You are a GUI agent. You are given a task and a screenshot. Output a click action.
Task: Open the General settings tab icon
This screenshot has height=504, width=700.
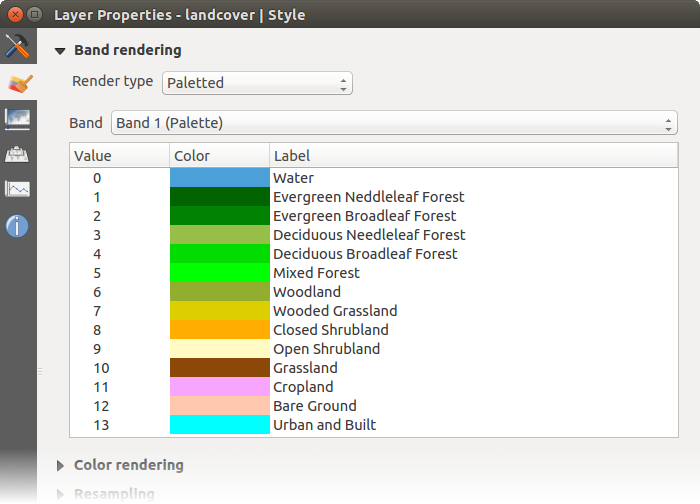click(18, 46)
